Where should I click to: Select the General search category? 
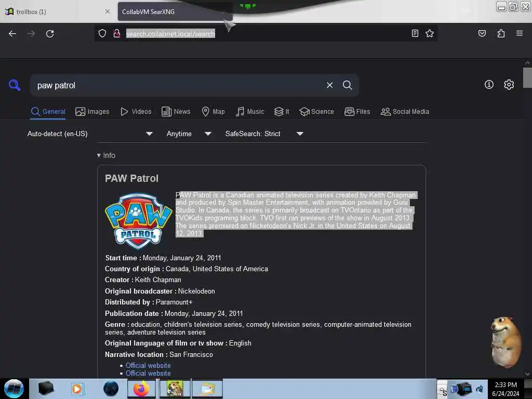[x=48, y=112]
